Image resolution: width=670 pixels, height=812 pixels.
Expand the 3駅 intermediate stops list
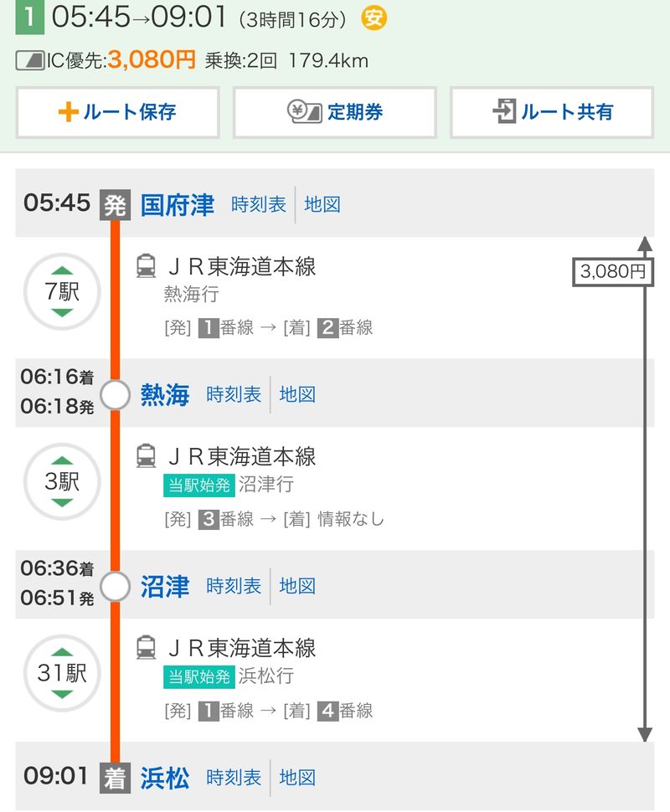tap(62, 482)
